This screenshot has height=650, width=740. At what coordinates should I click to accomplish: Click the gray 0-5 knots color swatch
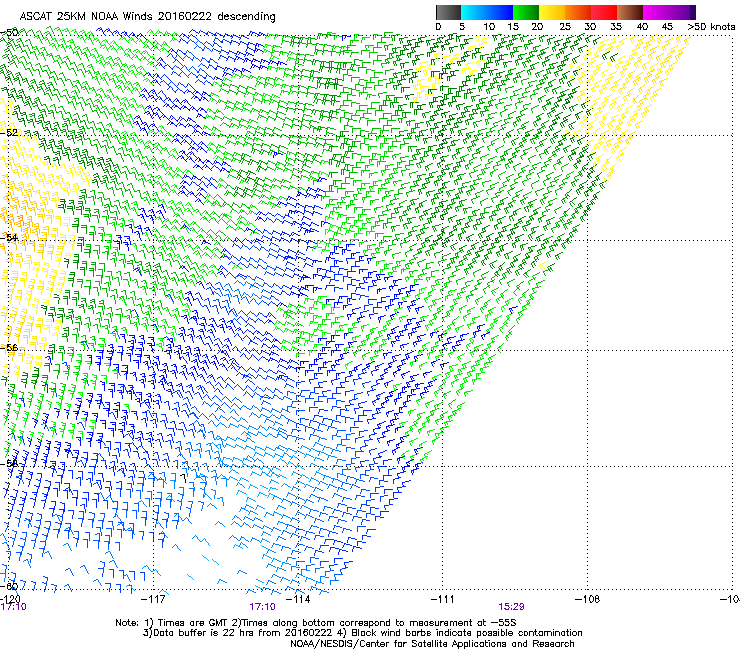(x=448, y=12)
